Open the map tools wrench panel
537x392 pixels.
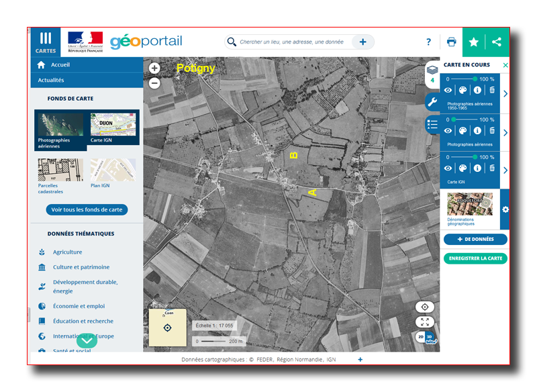tap(432, 102)
